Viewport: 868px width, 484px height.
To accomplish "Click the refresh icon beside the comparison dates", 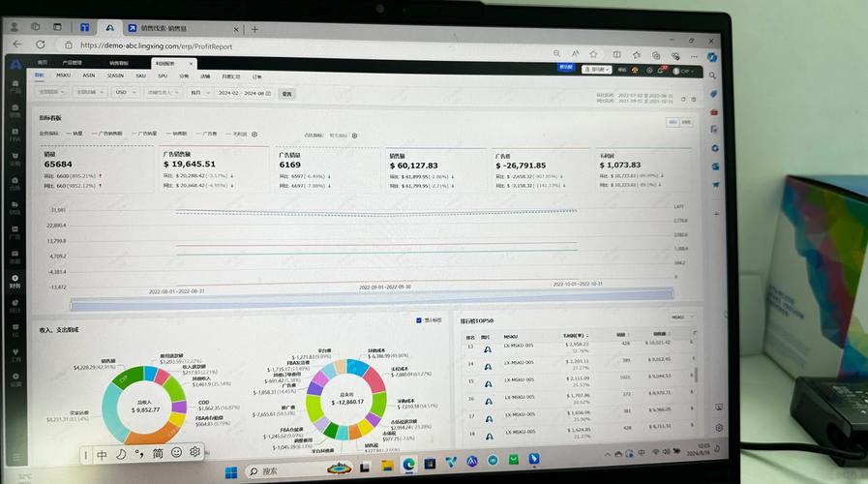I will 683,99.
